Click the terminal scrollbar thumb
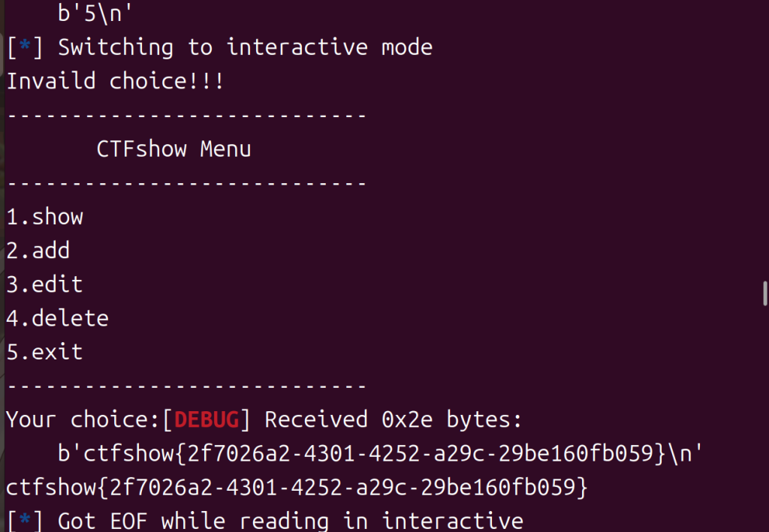 click(764, 293)
